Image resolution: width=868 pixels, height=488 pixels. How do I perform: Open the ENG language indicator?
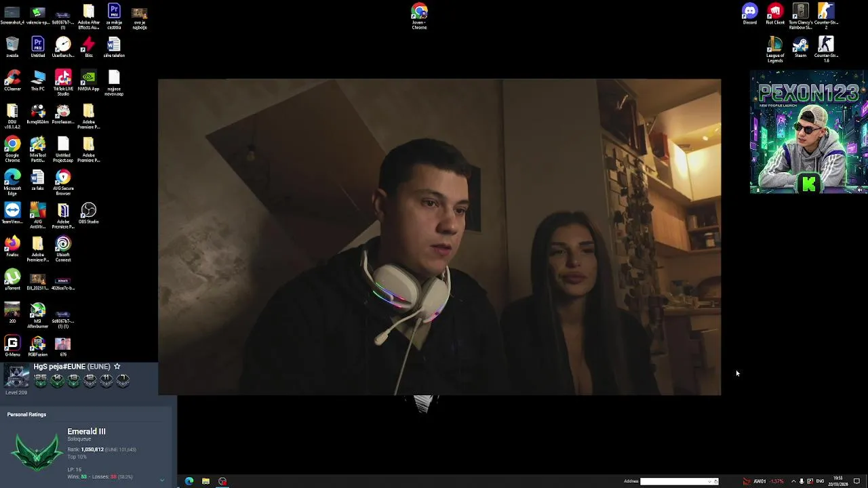(820, 481)
